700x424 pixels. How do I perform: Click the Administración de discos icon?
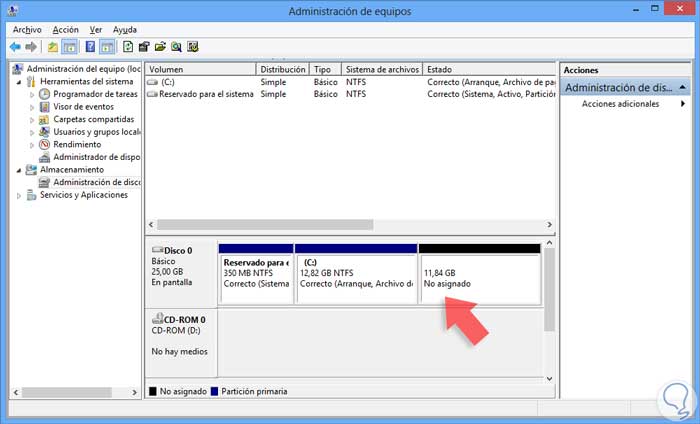[44, 182]
